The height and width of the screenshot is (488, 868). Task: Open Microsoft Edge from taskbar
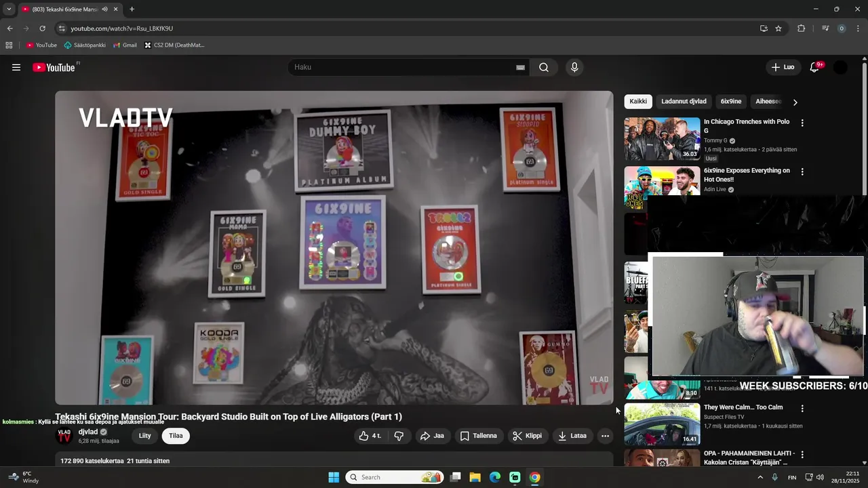click(495, 477)
